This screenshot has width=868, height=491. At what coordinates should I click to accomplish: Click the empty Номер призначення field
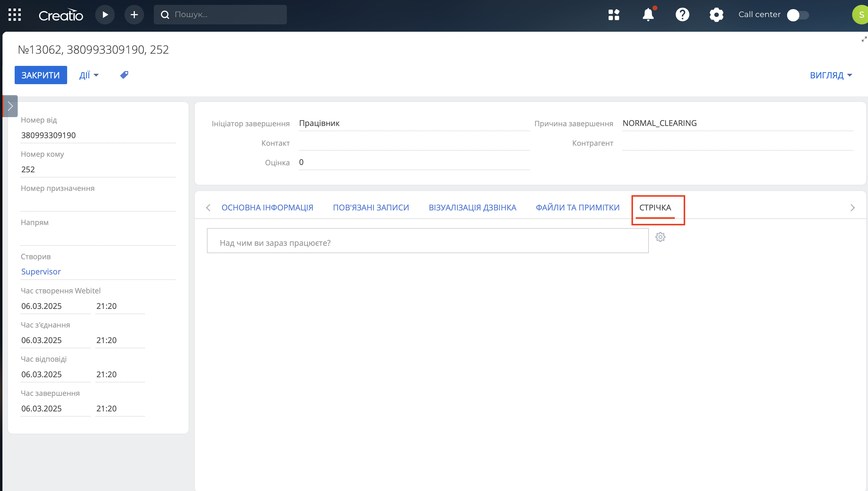pos(98,203)
